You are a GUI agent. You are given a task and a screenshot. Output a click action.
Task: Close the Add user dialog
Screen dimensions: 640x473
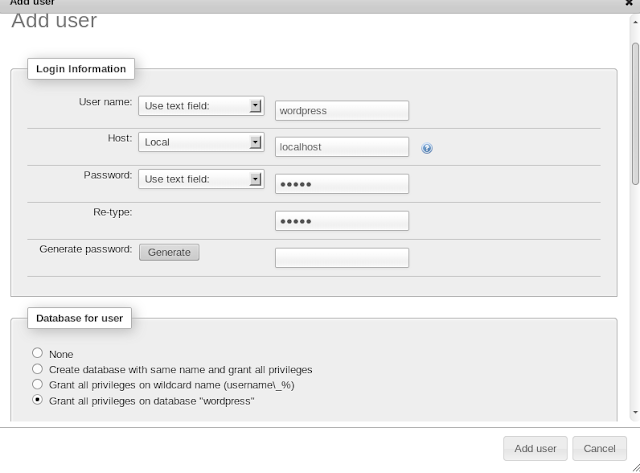(x=629, y=3)
